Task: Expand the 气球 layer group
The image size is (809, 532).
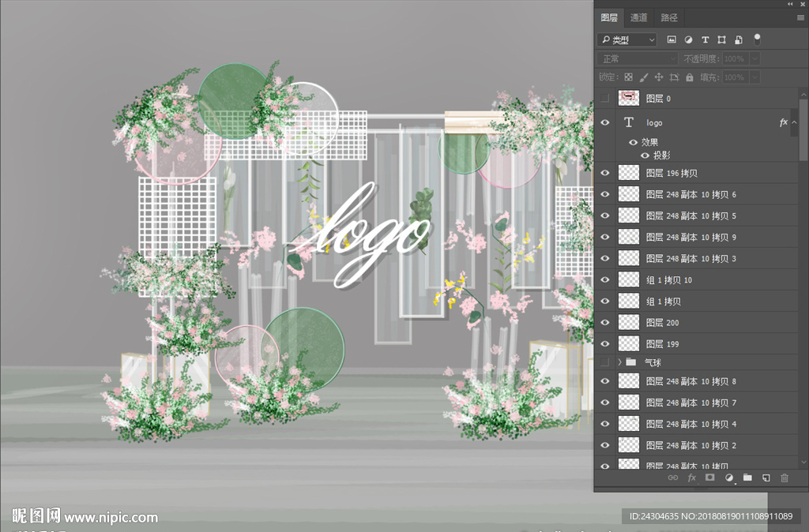Action: (x=619, y=362)
